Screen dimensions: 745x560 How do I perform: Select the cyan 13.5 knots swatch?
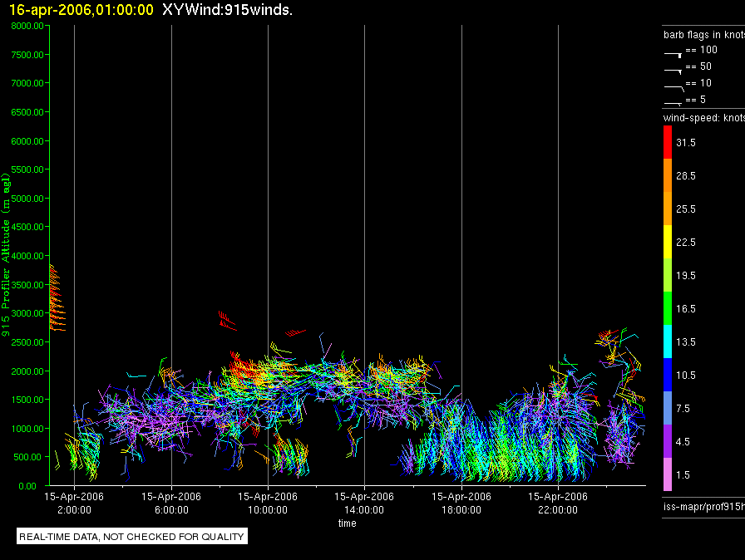(x=668, y=341)
